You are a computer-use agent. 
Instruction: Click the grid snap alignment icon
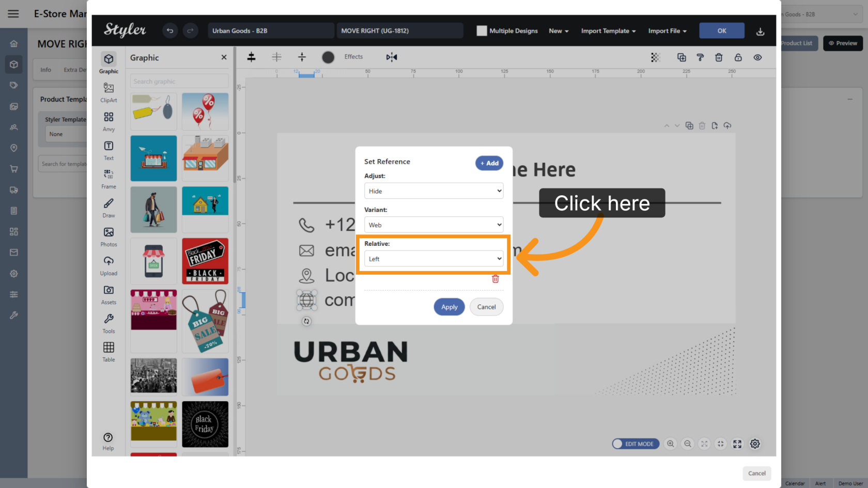277,57
